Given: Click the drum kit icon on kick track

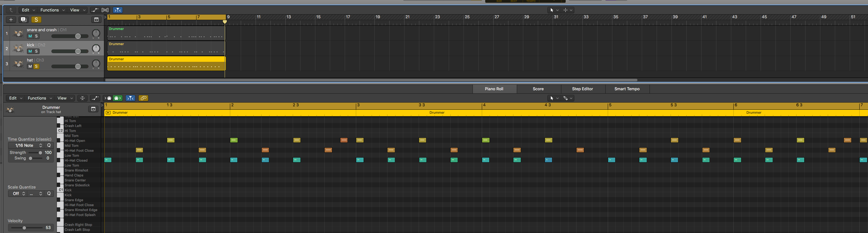Looking at the screenshot, I should (x=18, y=49).
